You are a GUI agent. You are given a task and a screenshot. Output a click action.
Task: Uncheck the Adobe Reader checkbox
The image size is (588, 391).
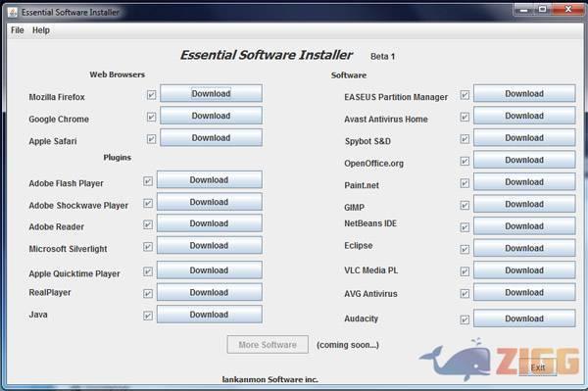click(148, 224)
